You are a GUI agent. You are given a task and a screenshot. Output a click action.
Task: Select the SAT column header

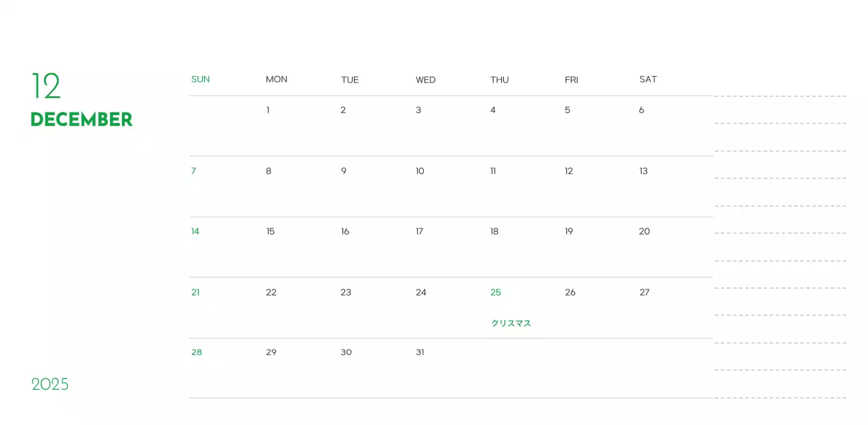648,79
